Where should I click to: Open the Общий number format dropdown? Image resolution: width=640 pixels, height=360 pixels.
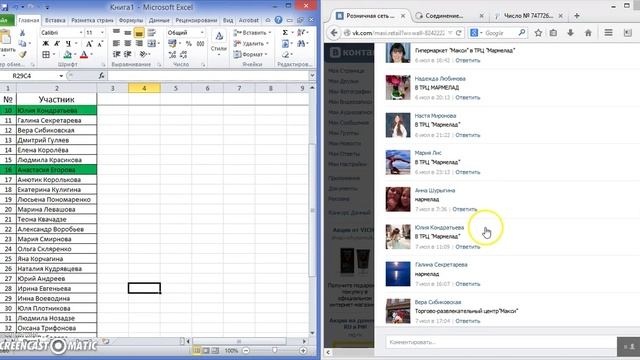click(202, 32)
